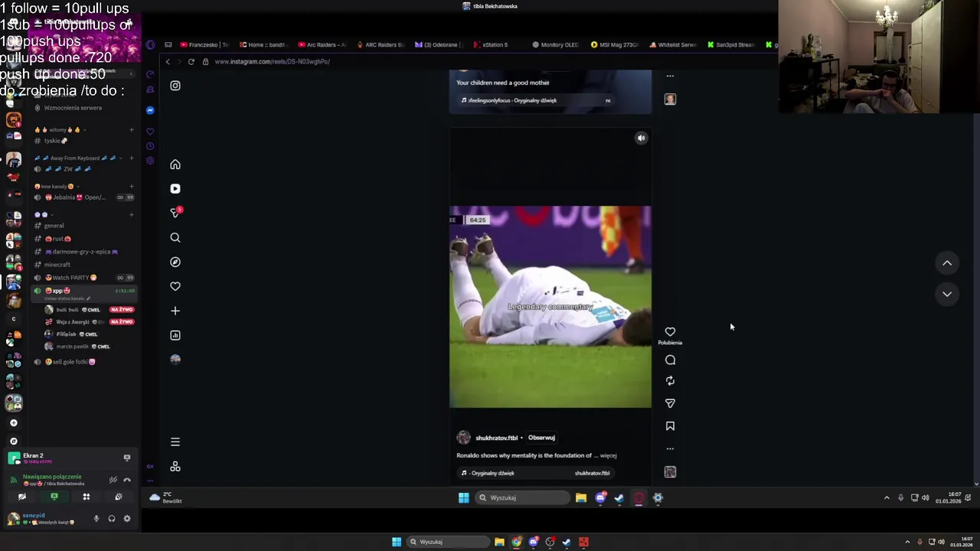Join Watch PARTY voice channel
The image size is (980, 551).
(84, 278)
